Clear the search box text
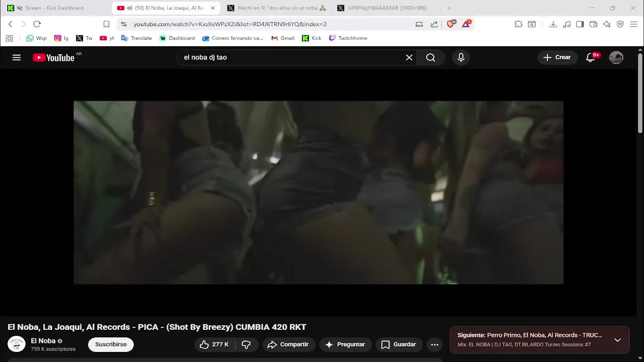This screenshot has height=362, width=644. [409, 57]
